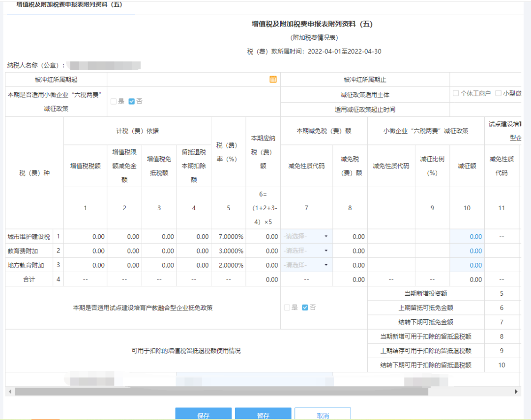Image resolution: width=531 pixels, height=420 pixels.
Task: Click the 3.0000% tax rate value
Action: pyautogui.click(x=231, y=251)
